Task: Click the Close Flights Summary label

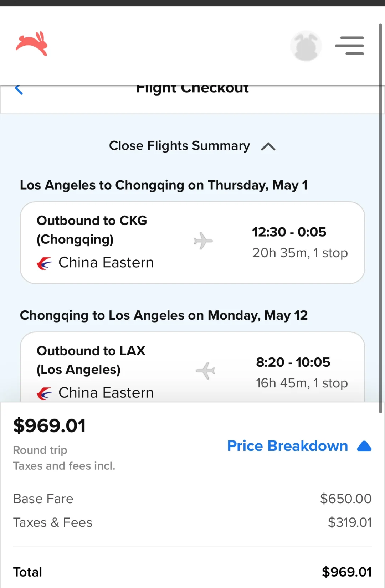Action: tap(179, 146)
